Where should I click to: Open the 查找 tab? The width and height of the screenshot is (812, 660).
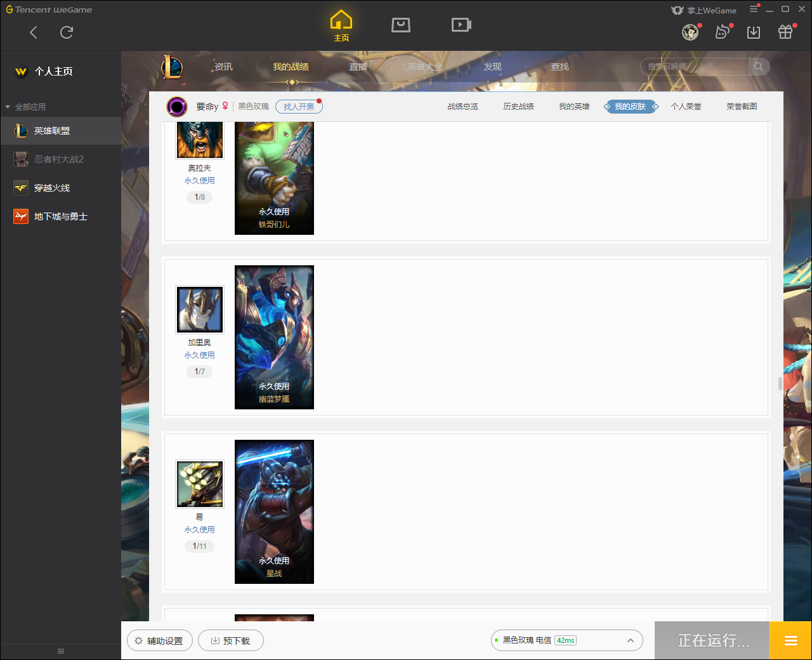pyautogui.click(x=560, y=67)
